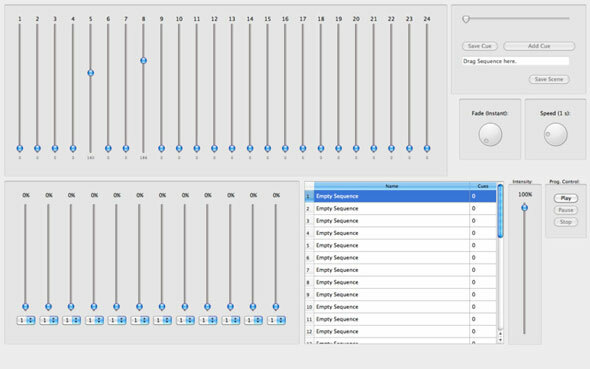Image resolution: width=590 pixels, height=369 pixels.
Task: Click channel 10 fader handle
Action: (179, 149)
